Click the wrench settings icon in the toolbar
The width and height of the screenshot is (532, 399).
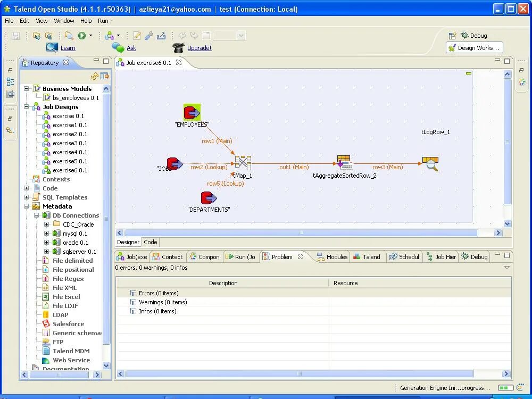(x=148, y=36)
